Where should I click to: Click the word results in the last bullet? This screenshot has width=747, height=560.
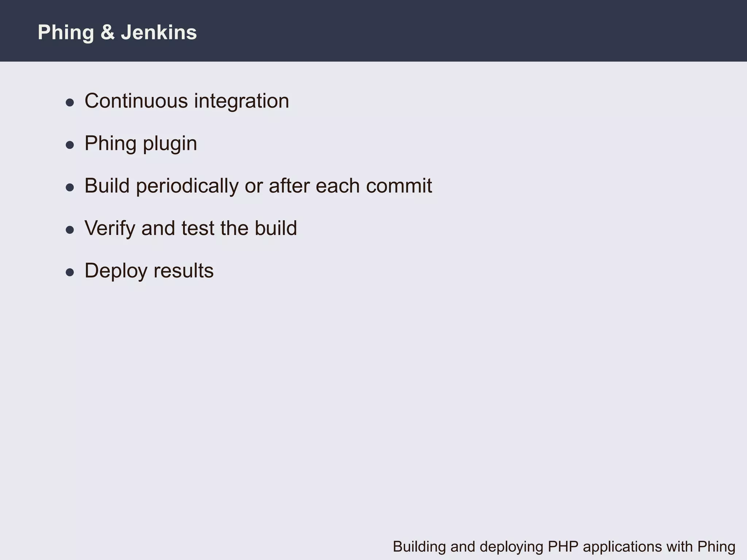tap(183, 271)
